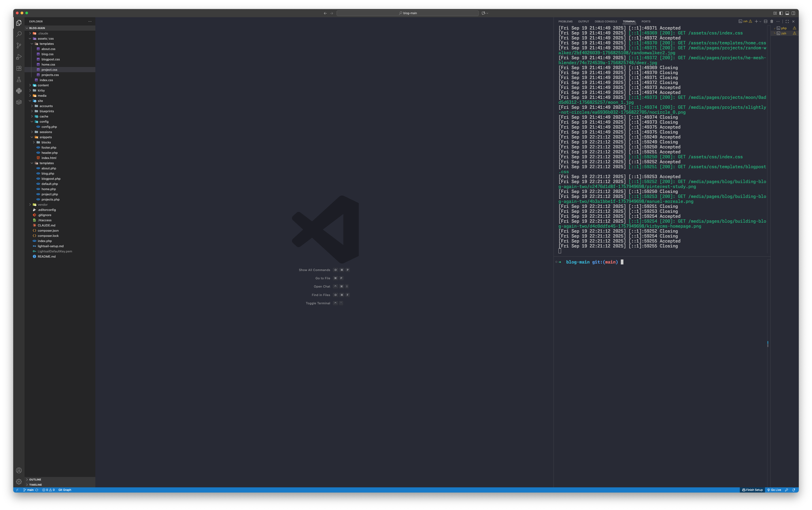This screenshot has width=812, height=510.
Task: Click Git Graph in status bar
Action: click(65, 490)
